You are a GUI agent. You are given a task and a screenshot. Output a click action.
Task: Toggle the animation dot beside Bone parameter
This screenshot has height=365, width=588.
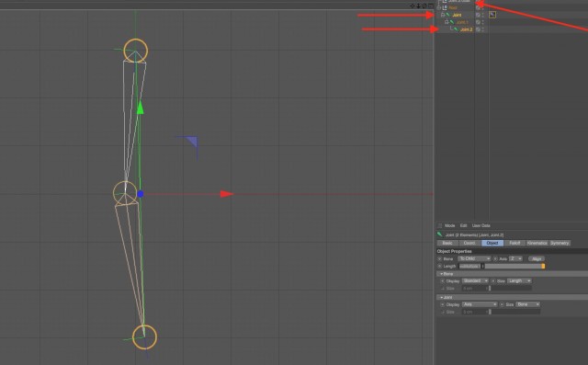[x=439, y=259]
